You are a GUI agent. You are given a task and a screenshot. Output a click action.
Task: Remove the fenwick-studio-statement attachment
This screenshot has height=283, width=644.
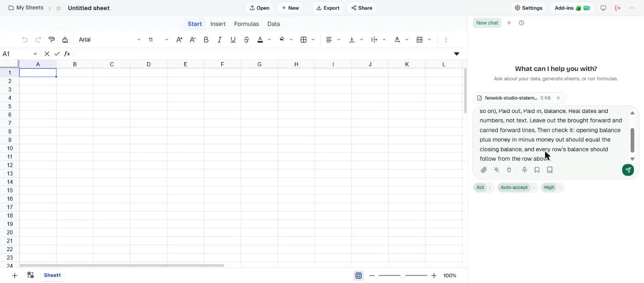[x=558, y=98]
